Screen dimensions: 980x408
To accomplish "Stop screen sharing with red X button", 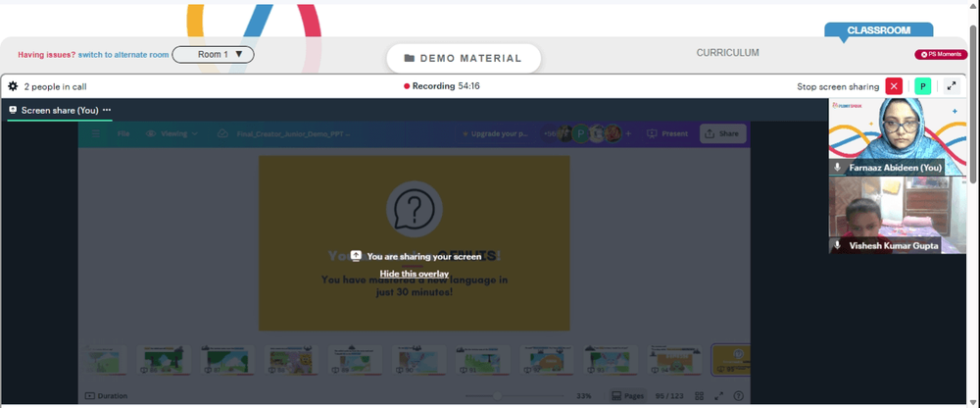I will pos(894,86).
